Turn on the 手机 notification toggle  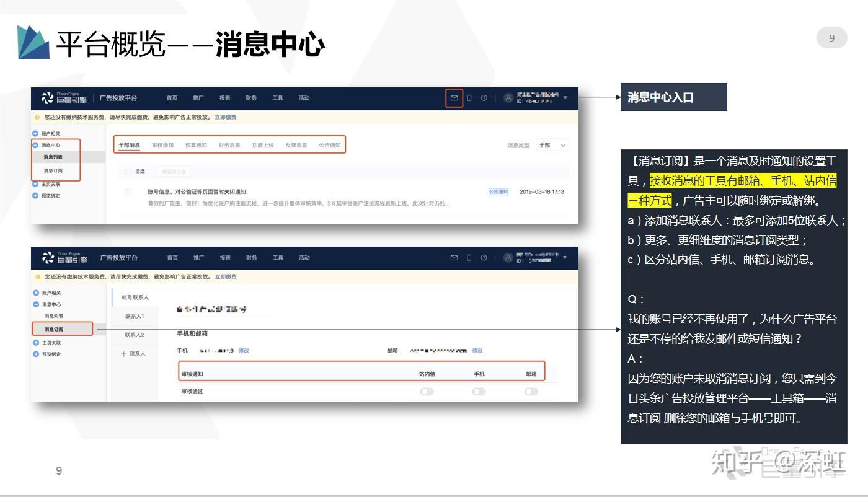478,391
